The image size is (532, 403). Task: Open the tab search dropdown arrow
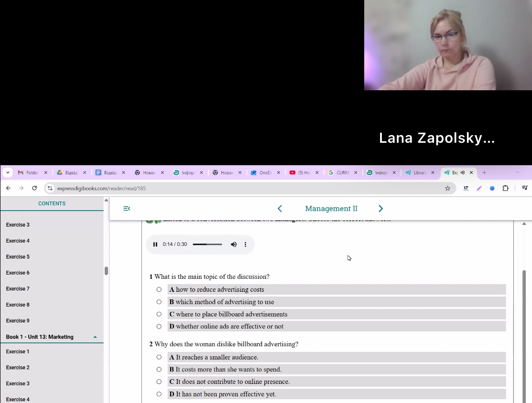click(8, 173)
